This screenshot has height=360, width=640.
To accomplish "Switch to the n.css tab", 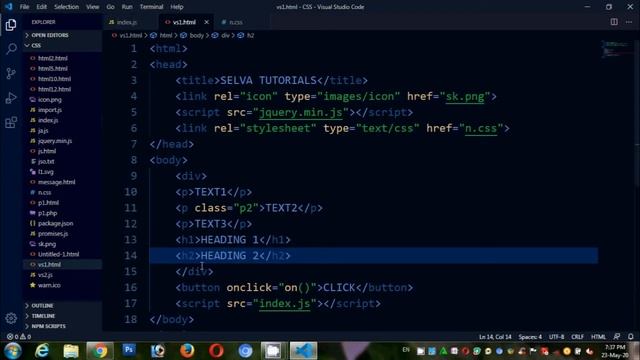I will (236, 22).
